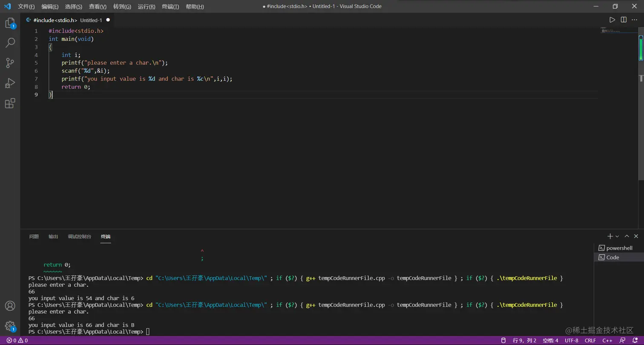Viewport: 644px width, 345px height.
Task: Open the Run and Debug view
Action: 10,83
